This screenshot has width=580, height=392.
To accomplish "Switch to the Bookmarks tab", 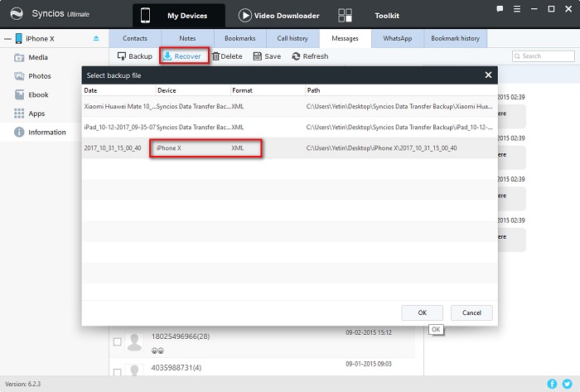I will coord(239,38).
